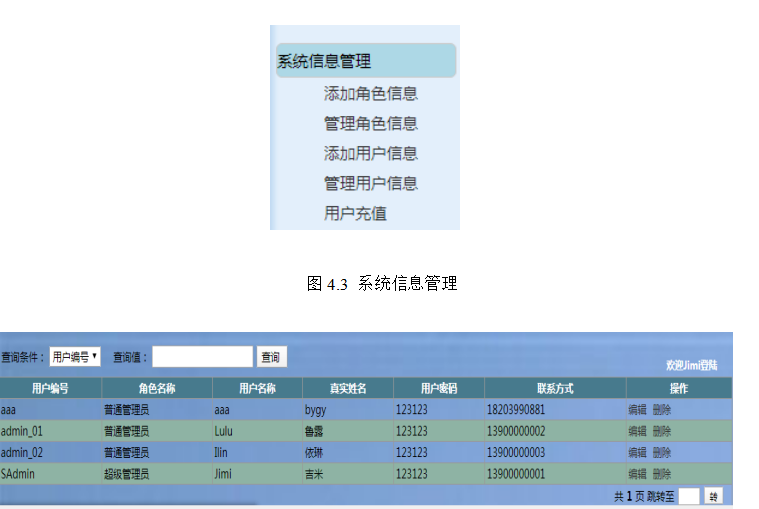Click 删除 for user admin_01
This screenshot has height=509, width=759.
coord(661,431)
